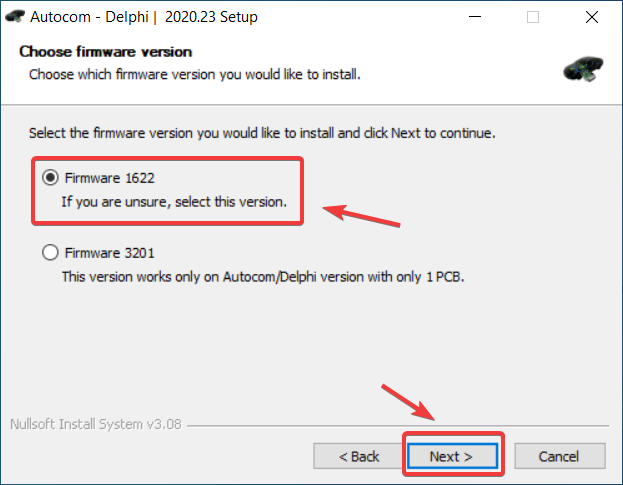623x485 pixels.
Task: Click the diagnostic device icon in header
Action: coord(583,67)
